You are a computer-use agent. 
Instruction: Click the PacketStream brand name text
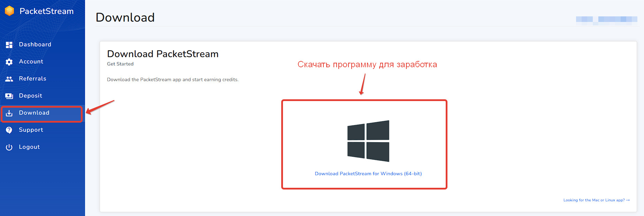46,11
